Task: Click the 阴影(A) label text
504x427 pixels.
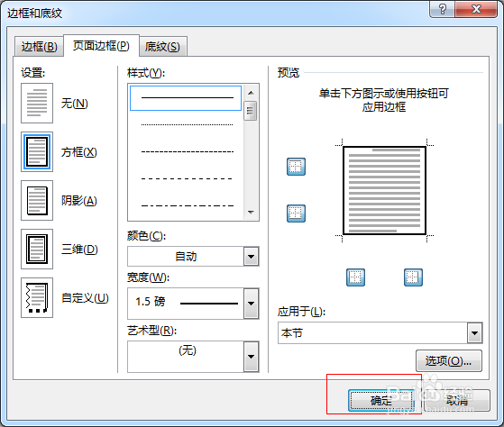Action: click(x=79, y=201)
